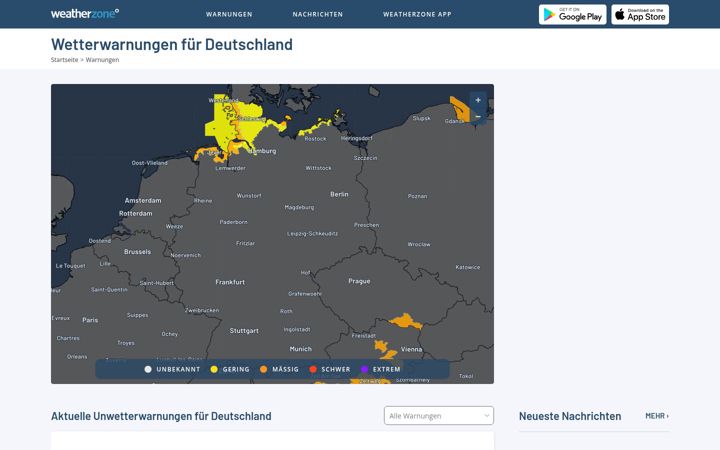Click the Unbekannt white legend dot

point(148,369)
